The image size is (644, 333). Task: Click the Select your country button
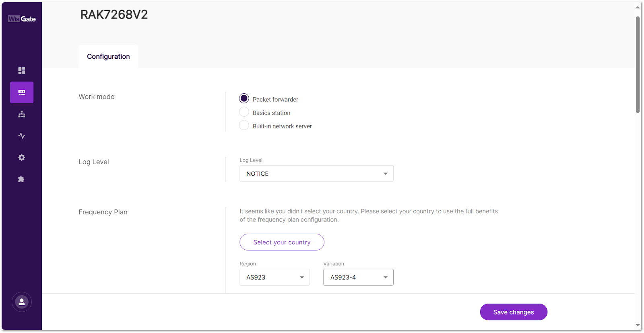coord(282,242)
